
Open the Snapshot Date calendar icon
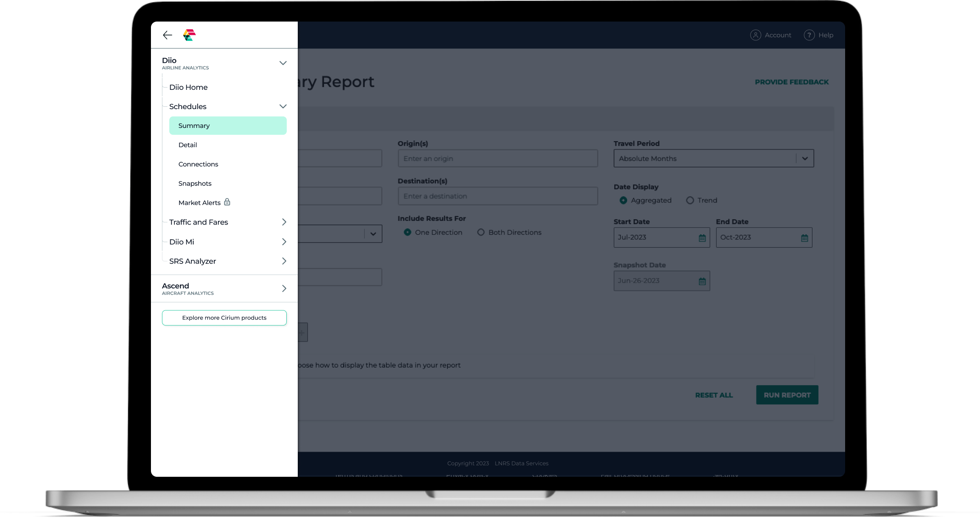(x=702, y=281)
